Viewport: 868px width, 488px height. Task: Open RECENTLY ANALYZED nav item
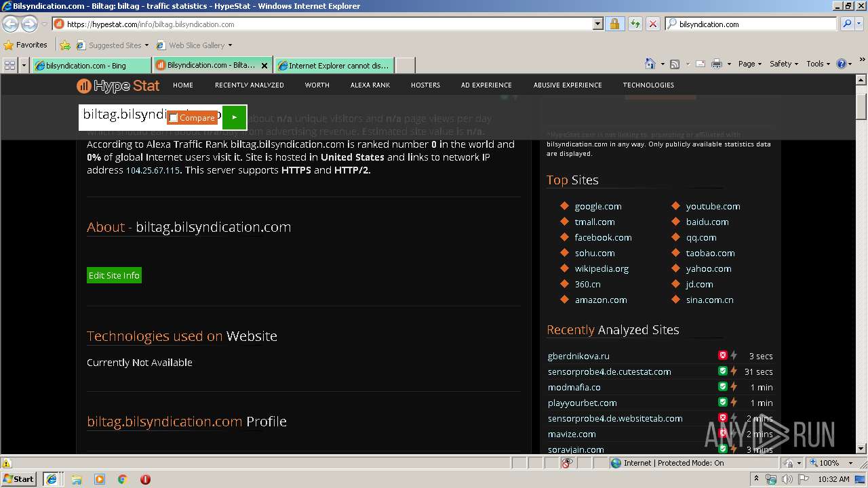click(x=250, y=85)
